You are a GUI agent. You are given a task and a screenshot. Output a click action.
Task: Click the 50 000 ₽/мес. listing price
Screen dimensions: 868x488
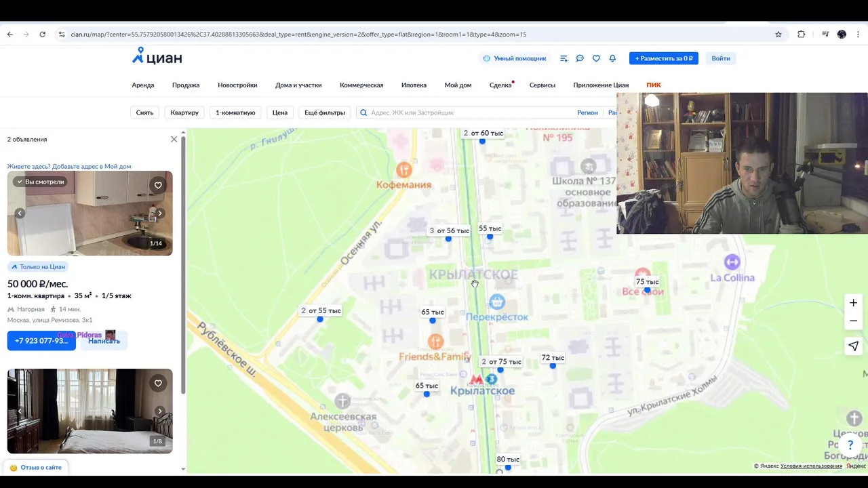click(x=38, y=283)
